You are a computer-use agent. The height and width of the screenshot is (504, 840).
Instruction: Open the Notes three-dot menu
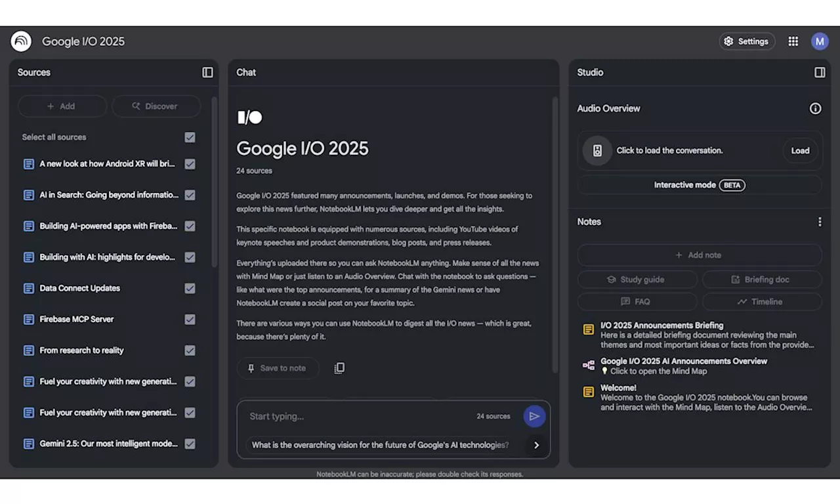820,222
